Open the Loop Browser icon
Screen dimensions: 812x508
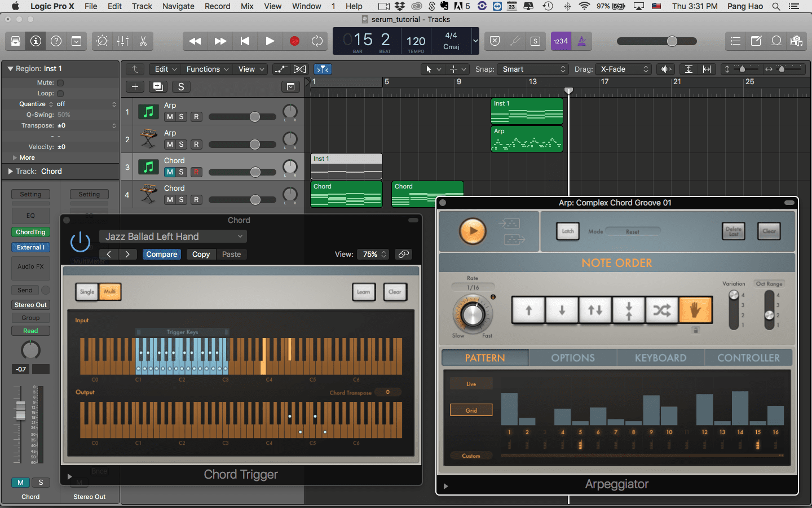pyautogui.click(x=776, y=41)
